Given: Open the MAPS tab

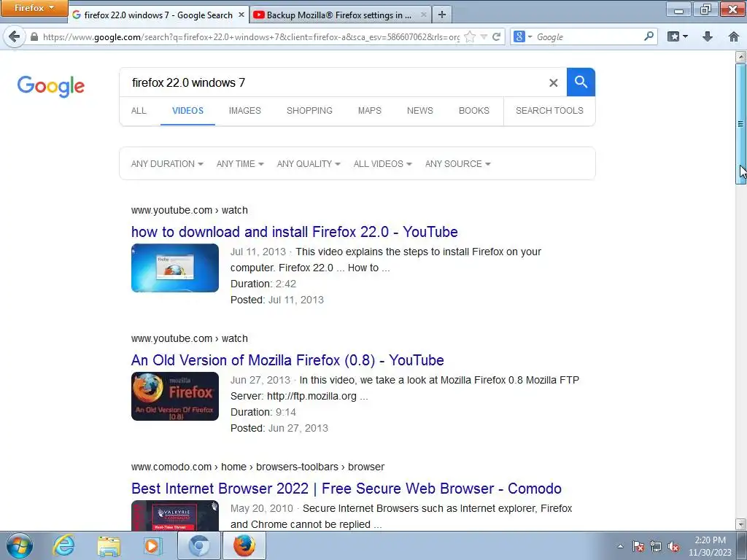Looking at the screenshot, I should pos(370,111).
